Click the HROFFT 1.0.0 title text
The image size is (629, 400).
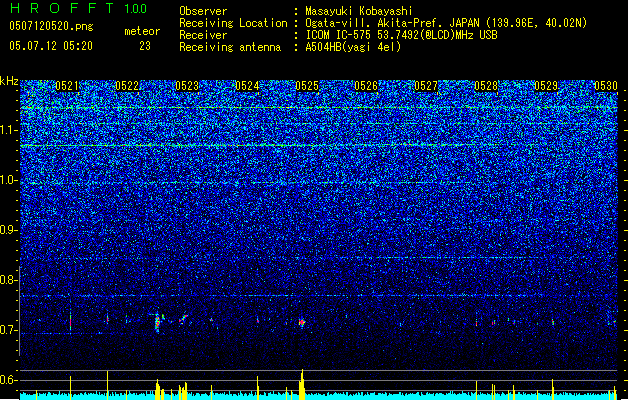point(79,8)
